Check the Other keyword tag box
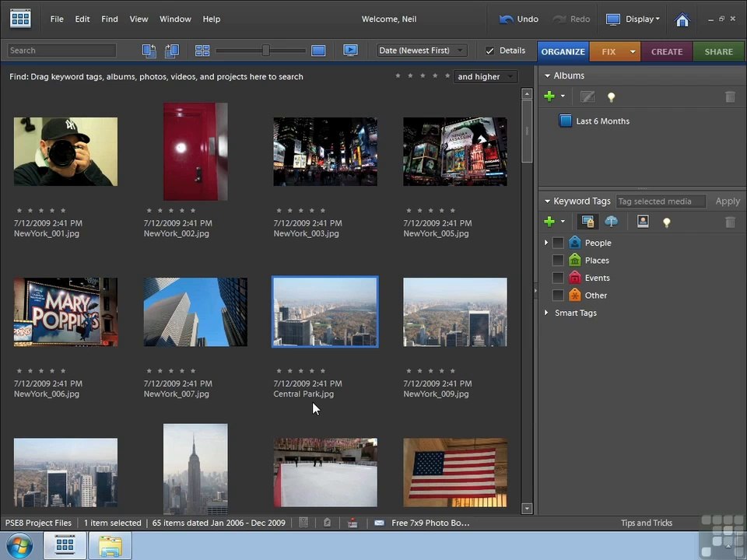 [558, 296]
